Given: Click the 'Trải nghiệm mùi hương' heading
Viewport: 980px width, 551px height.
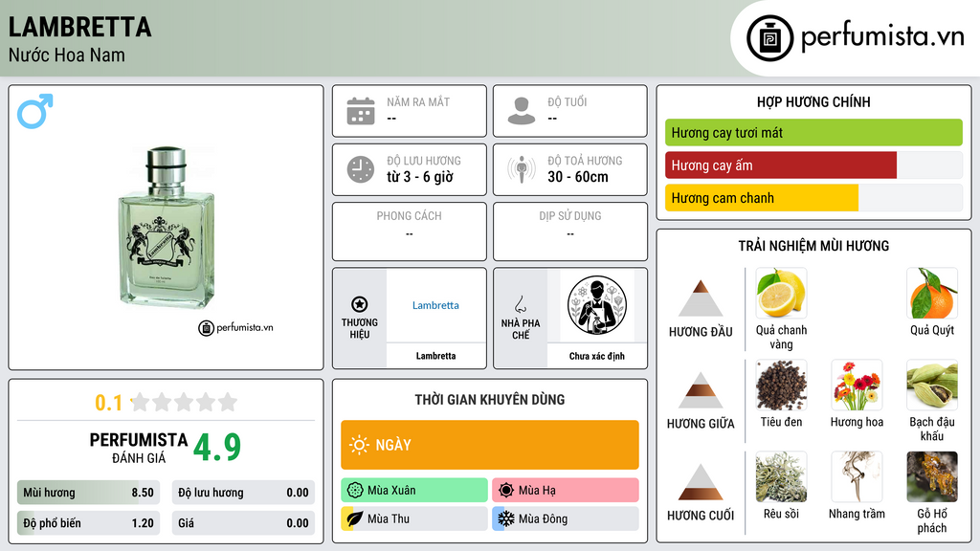Looking at the screenshot, I should 813,246.
